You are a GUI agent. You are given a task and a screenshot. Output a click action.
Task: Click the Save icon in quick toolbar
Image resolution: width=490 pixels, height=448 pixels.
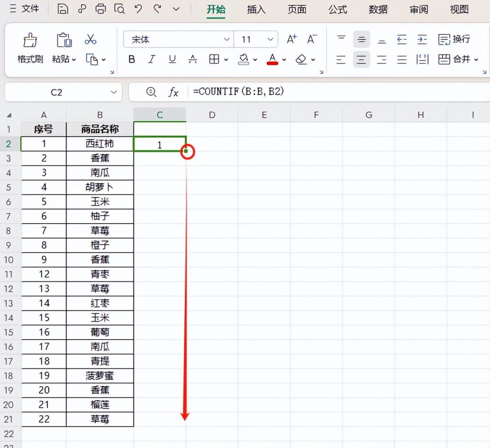63,9
